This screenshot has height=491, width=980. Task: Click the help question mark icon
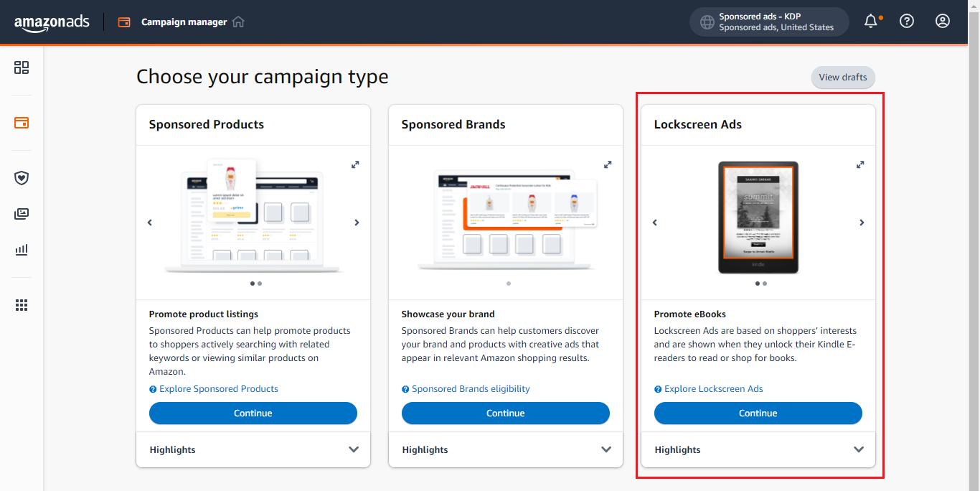click(906, 21)
